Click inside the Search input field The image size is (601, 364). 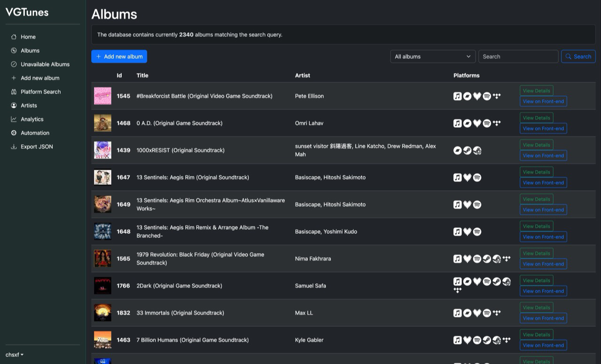pyautogui.click(x=518, y=56)
